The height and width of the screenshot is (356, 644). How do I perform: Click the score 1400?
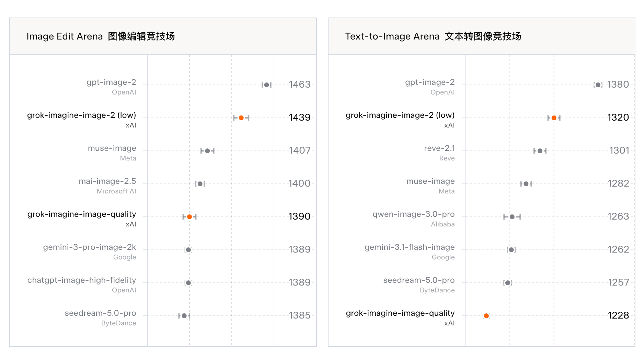click(299, 183)
